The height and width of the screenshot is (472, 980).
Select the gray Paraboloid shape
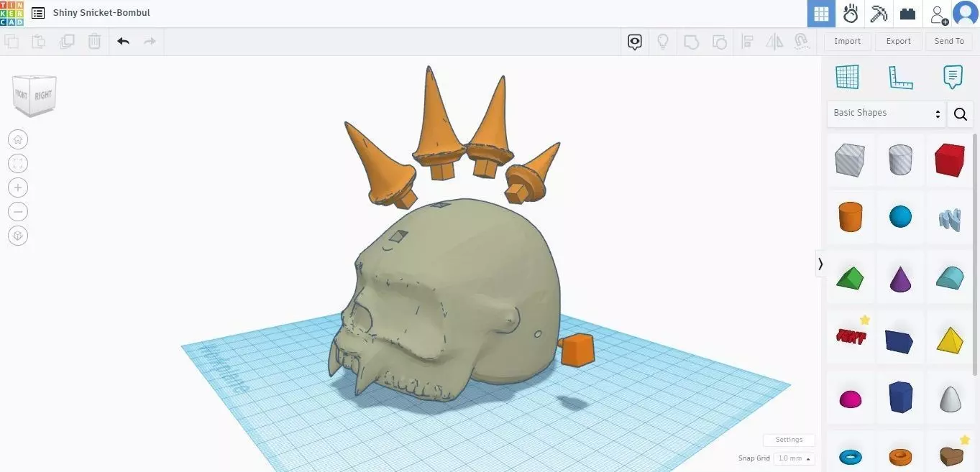(950, 399)
